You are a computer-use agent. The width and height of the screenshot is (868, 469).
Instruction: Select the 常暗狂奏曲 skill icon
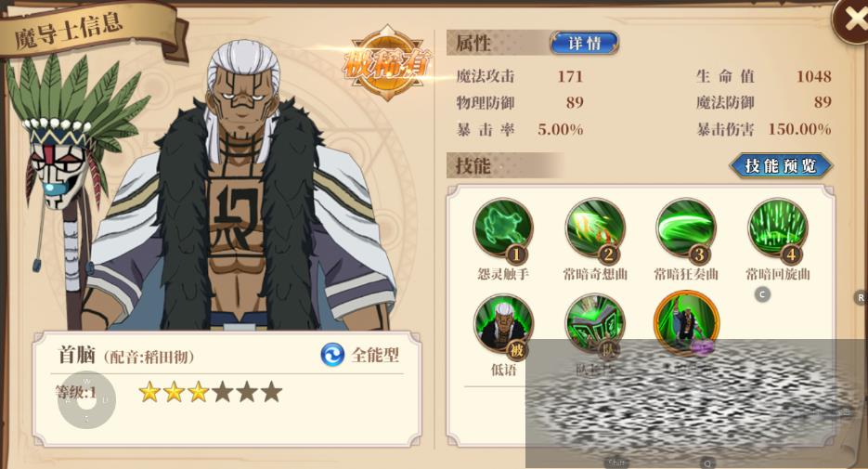(686, 228)
